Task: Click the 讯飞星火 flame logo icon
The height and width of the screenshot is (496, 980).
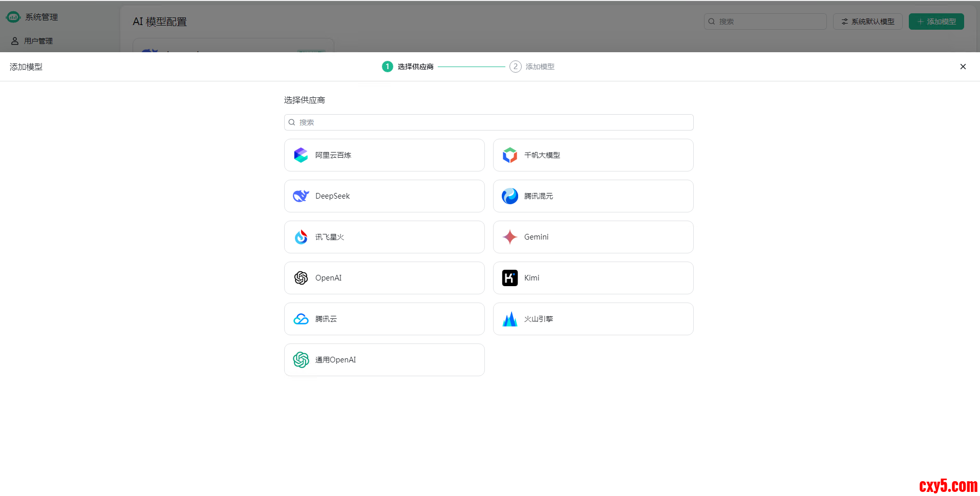Action: pyautogui.click(x=301, y=237)
